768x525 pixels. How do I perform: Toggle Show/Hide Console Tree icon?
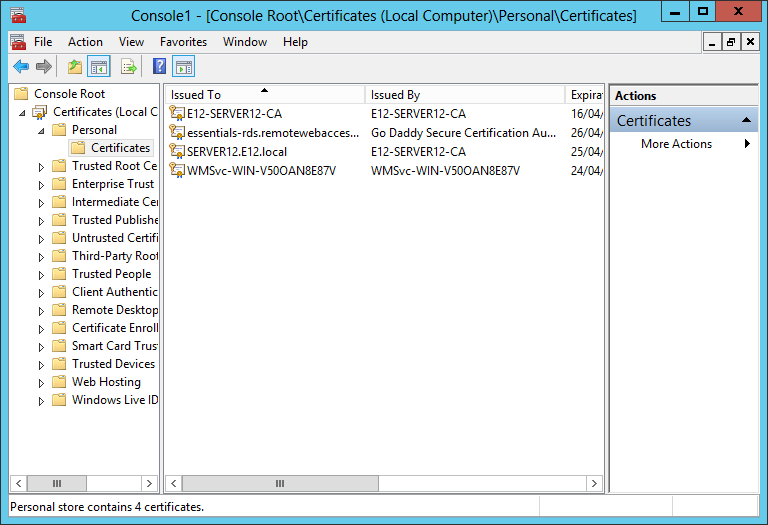tap(99, 67)
